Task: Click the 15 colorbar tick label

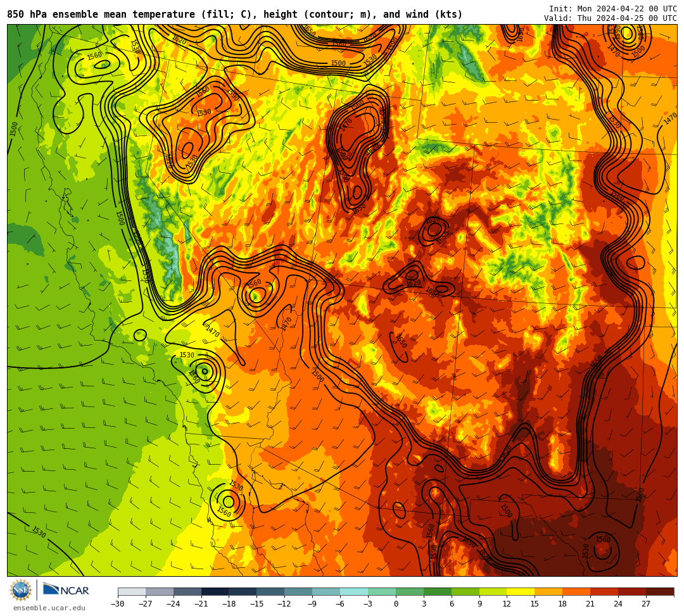Action: pos(535,604)
